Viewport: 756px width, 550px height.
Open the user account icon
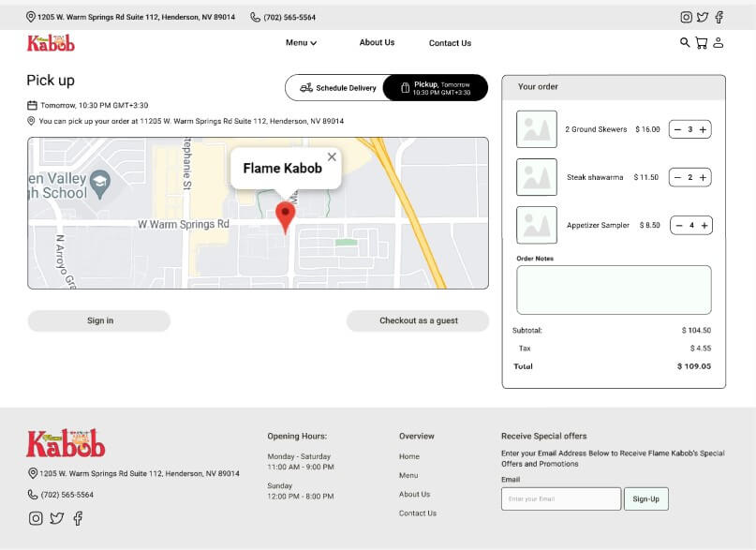(x=719, y=43)
